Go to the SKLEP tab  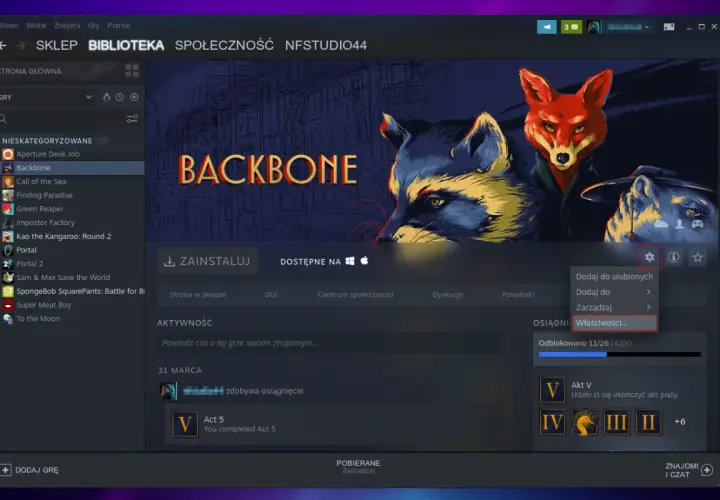click(57, 45)
